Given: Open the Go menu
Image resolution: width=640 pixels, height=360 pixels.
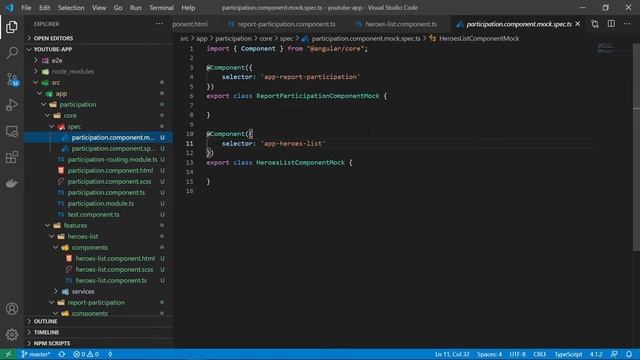Looking at the screenshot, I should pos(118,8).
